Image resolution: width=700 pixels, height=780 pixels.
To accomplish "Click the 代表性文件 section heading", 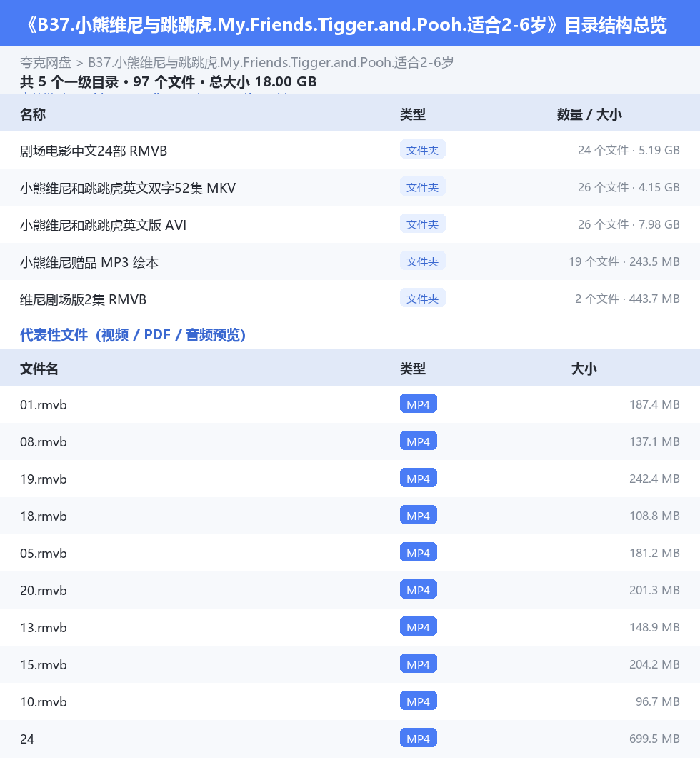I will click(133, 335).
